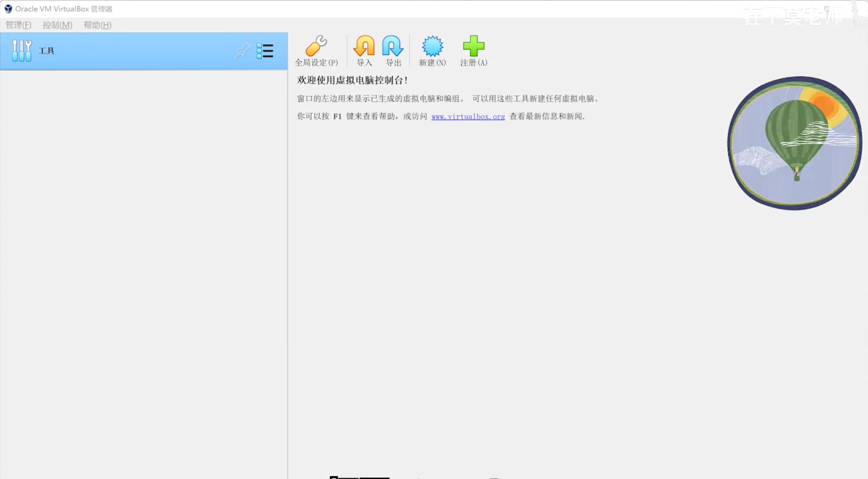Open global preferences (全局设定) tool

click(316, 50)
